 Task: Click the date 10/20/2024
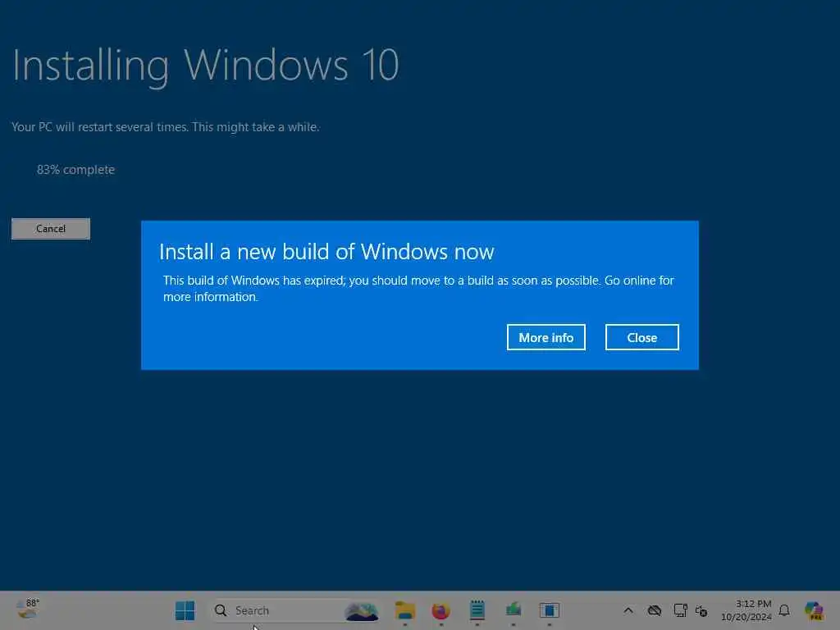pos(746,617)
